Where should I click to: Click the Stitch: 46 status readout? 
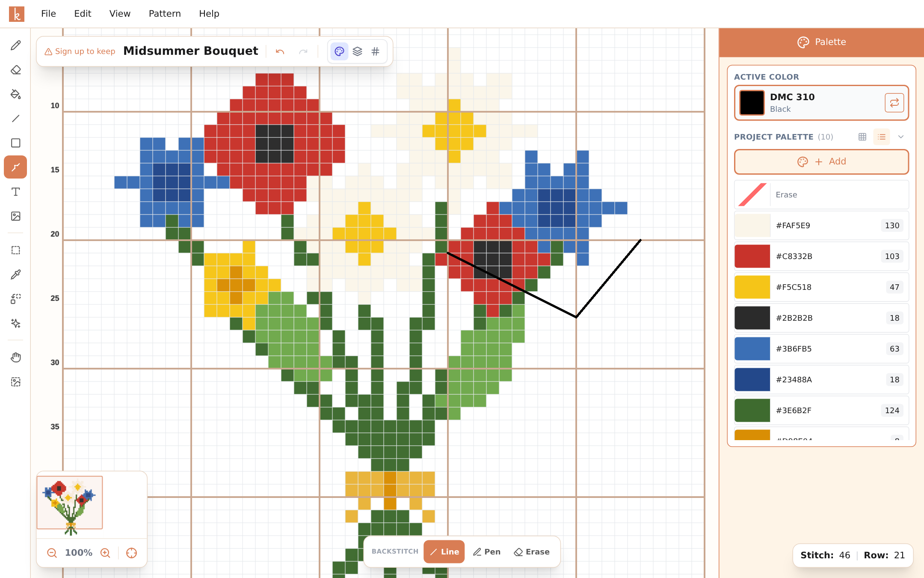click(x=825, y=555)
